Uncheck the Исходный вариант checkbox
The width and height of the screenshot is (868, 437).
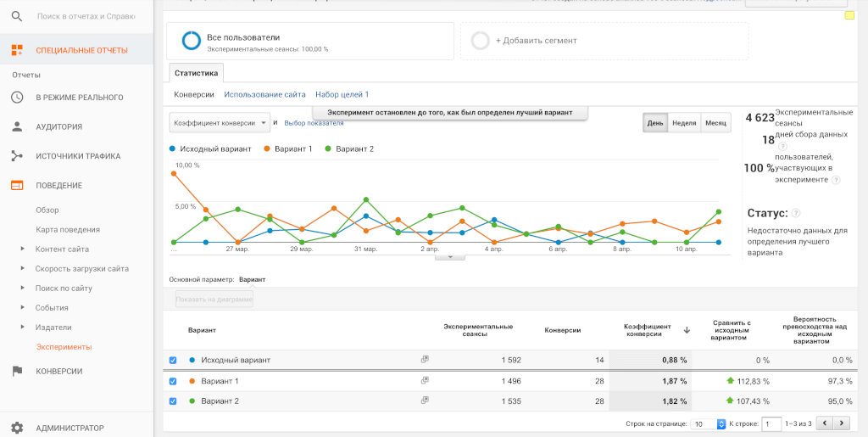click(x=173, y=360)
